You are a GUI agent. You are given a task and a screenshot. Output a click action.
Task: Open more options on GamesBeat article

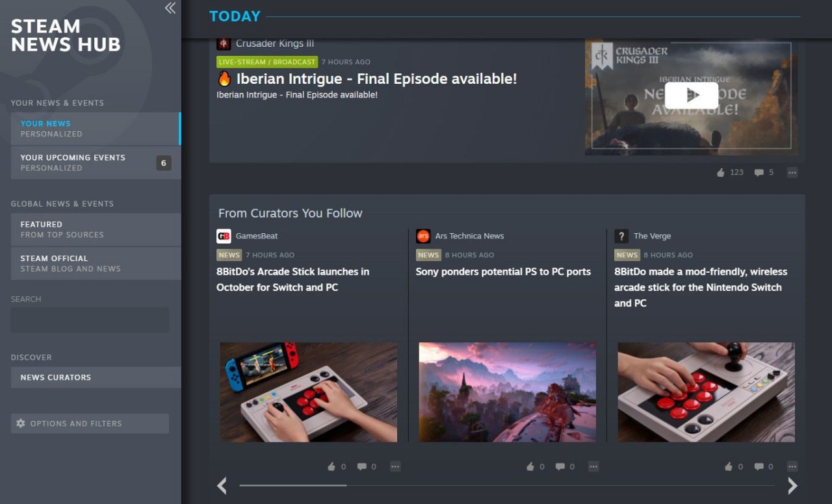click(x=395, y=466)
